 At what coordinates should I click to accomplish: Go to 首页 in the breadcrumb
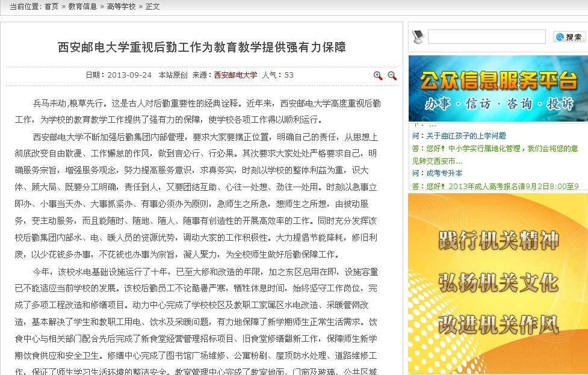pyautogui.click(x=52, y=7)
